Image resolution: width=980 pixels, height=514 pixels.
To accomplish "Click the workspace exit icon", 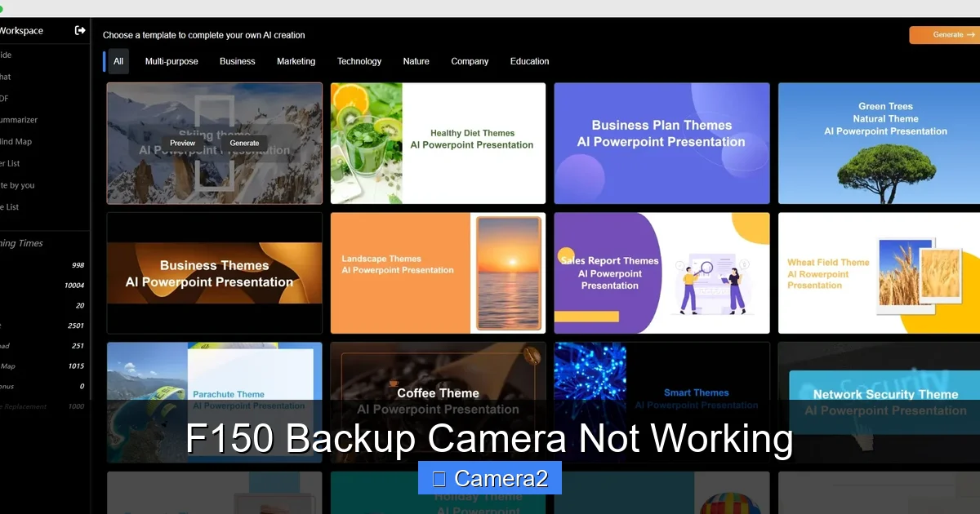I will click(80, 30).
